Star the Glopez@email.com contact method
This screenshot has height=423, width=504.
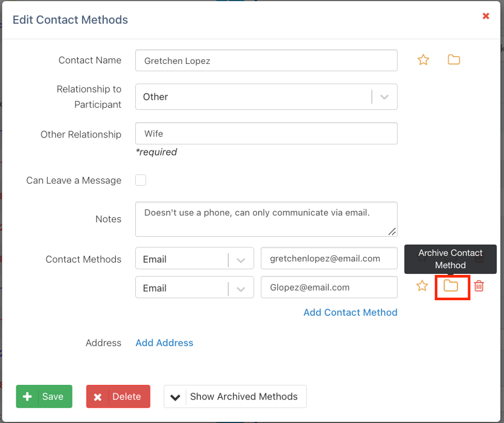coord(422,286)
